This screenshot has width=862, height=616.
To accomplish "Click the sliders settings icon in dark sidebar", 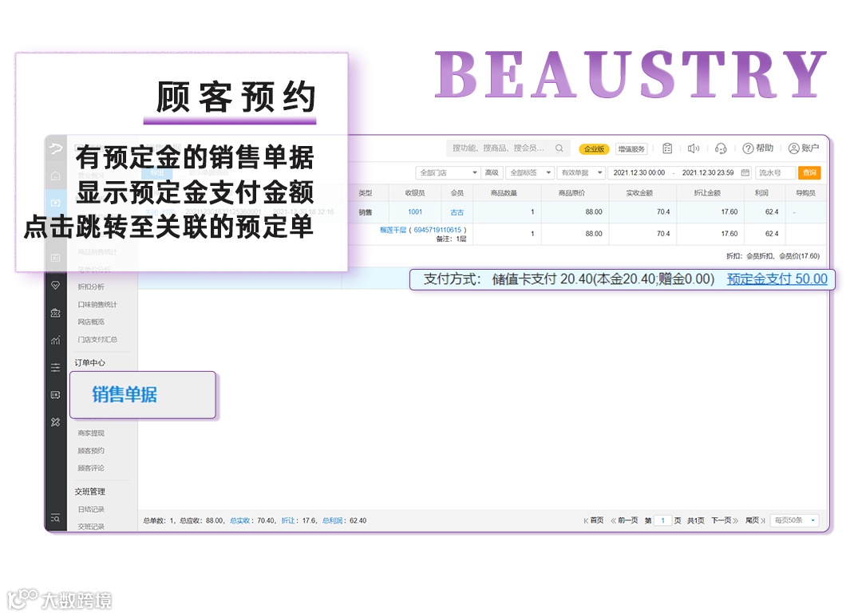I will coord(56,368).
